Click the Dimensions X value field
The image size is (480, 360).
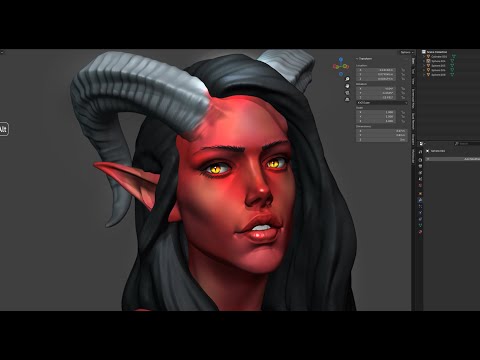coord(382,131)
